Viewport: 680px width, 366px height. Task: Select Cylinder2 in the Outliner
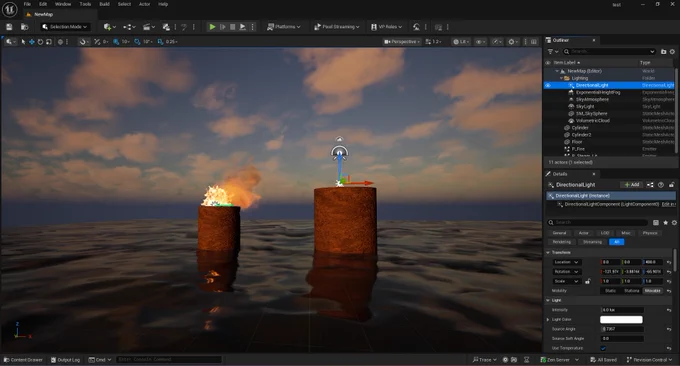(581, 135)
